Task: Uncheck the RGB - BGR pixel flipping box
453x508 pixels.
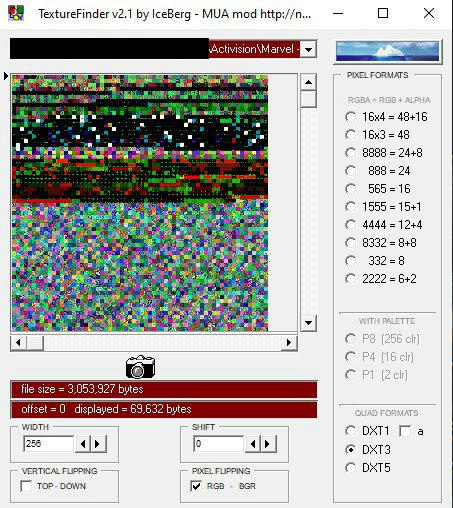Action: pyautogui.click(x=196, y=486)
